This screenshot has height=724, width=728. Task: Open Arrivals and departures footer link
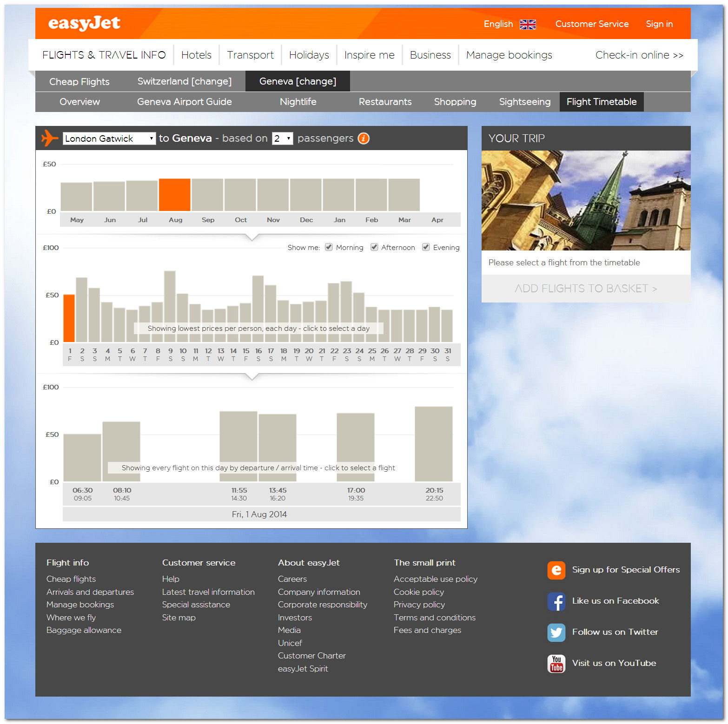90,592
